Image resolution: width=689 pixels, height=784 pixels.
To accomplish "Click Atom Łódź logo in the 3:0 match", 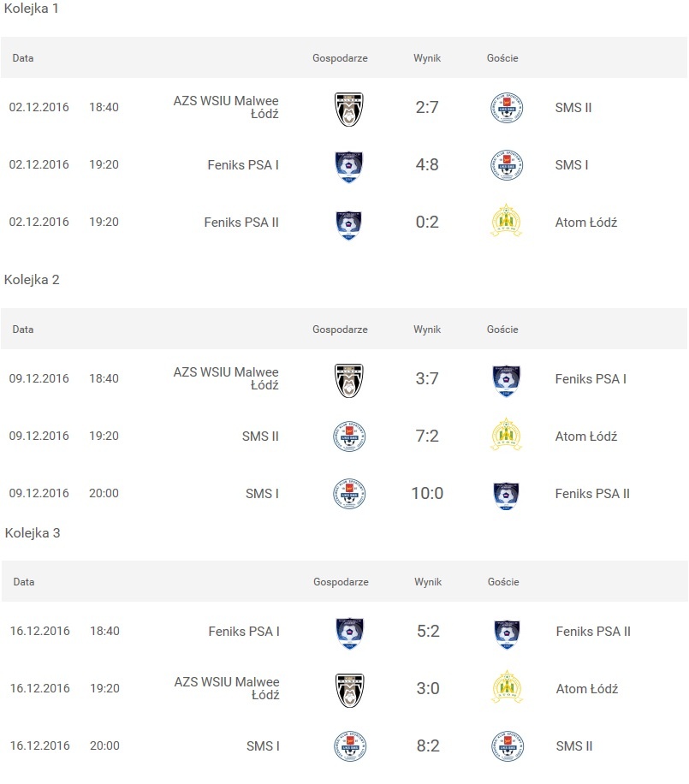I will point(508,688).
